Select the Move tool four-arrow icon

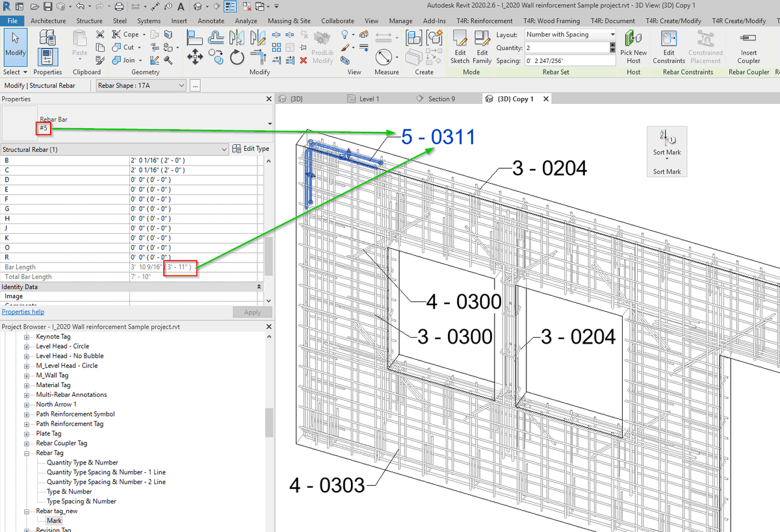(x=195, y=57)
